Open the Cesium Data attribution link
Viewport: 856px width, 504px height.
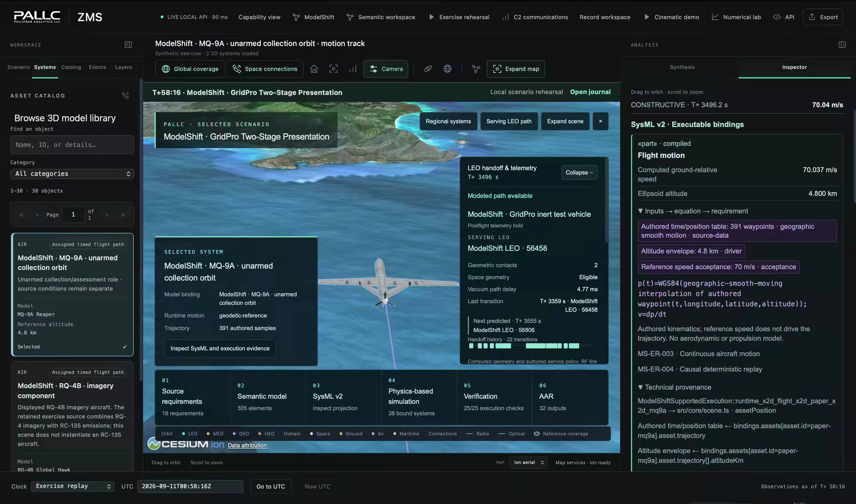[247, 445]
